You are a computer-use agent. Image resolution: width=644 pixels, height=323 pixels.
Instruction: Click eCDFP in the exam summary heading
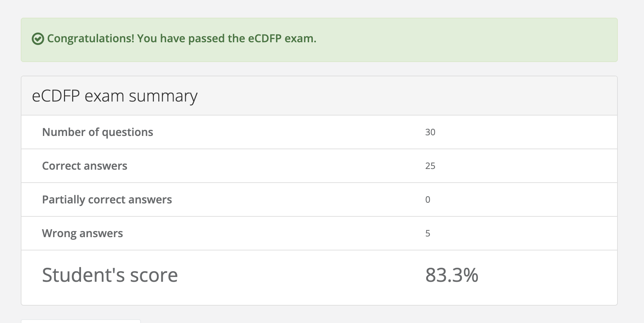click(x=56, y=96)
